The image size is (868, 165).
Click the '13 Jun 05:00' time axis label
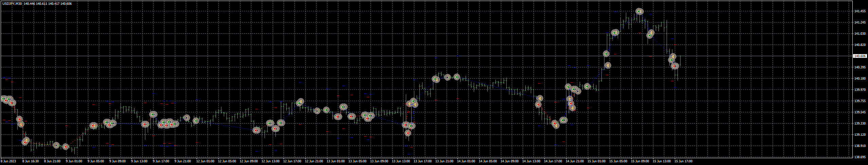(357, 161)
